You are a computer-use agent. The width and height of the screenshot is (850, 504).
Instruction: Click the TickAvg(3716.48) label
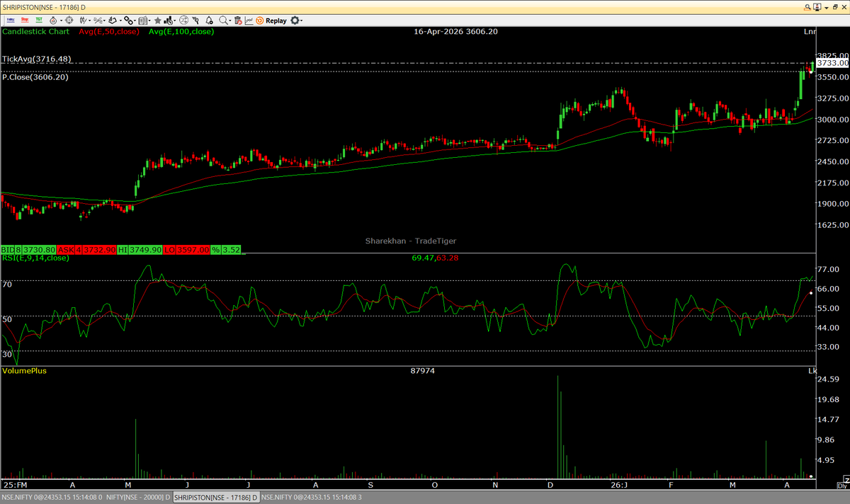[37, 59]
